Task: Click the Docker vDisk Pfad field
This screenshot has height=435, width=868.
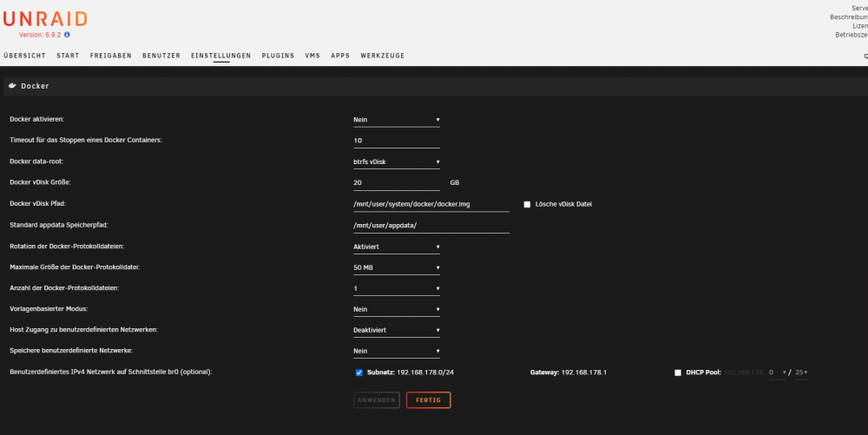Action: tap(431, 204)
